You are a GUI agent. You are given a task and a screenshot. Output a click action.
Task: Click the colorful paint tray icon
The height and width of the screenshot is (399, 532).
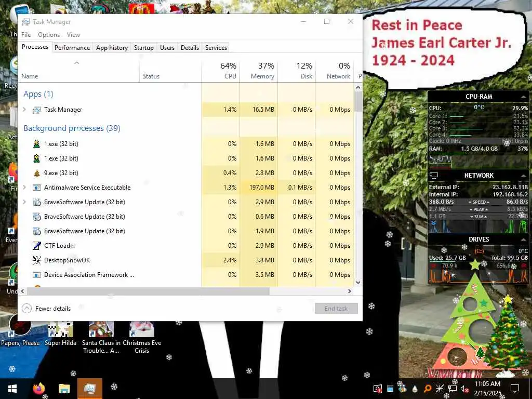tap(403, 389)
